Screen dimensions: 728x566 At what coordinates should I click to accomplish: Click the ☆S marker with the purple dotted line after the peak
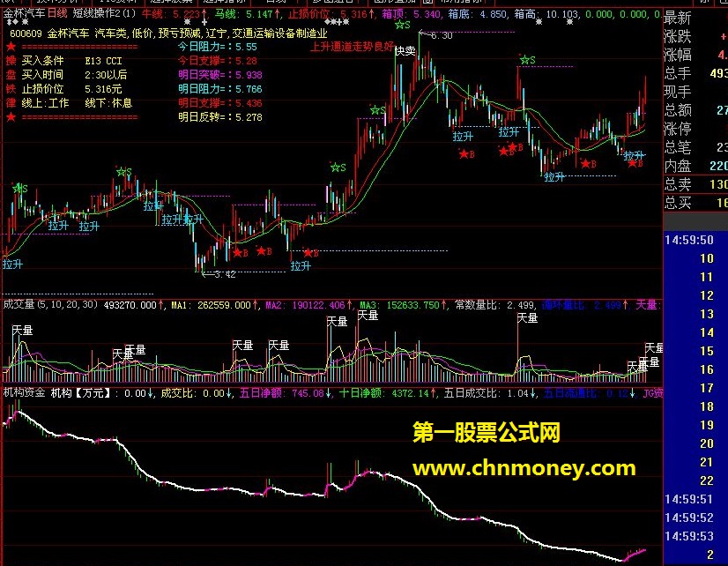tap(527, 60)
